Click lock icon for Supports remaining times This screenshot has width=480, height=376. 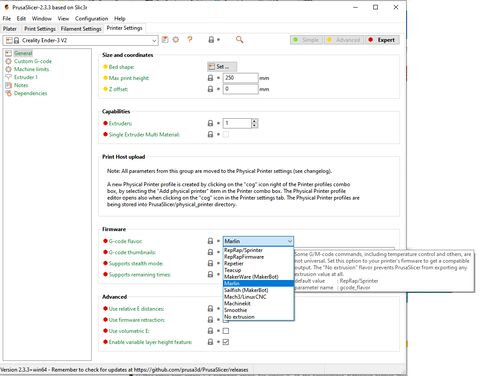point(210,274)
